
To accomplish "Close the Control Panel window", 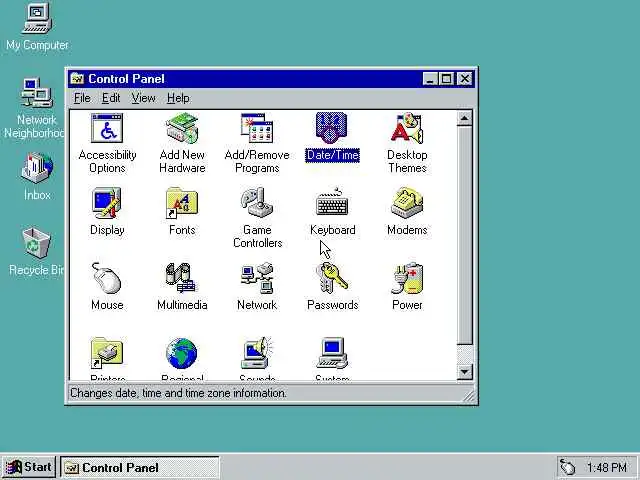I will point(464,78).
